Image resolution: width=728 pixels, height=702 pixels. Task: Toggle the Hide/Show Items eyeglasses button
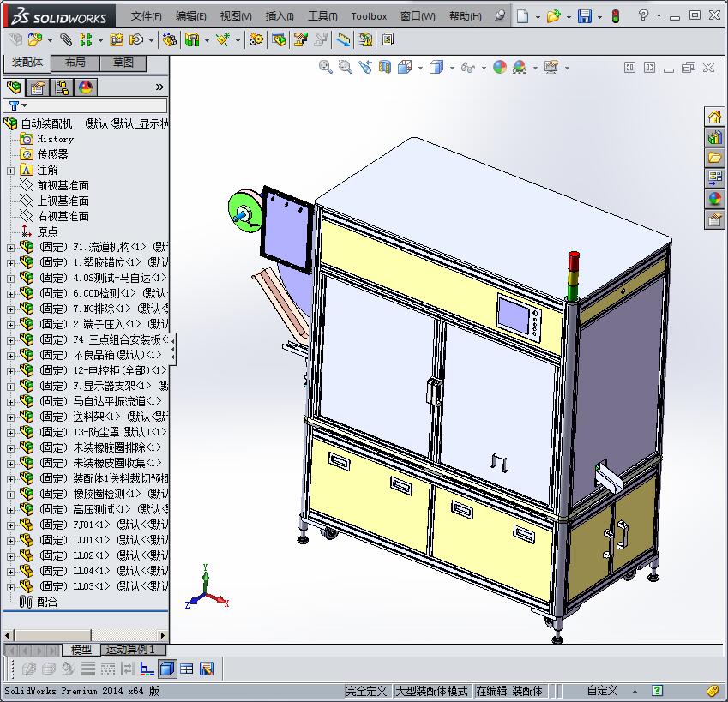pos(468,67)
